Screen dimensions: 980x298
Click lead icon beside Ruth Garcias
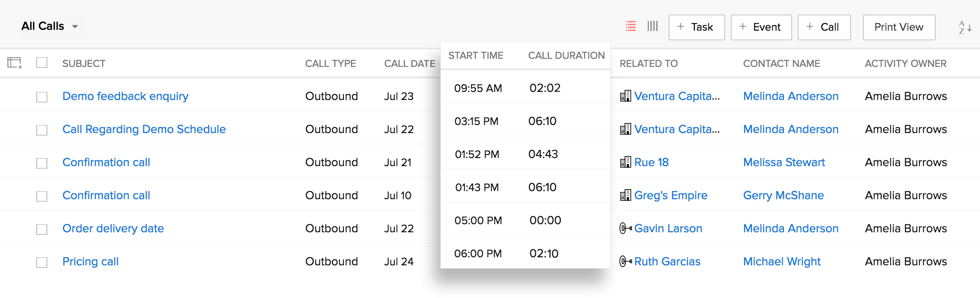(x=626, y=261)
